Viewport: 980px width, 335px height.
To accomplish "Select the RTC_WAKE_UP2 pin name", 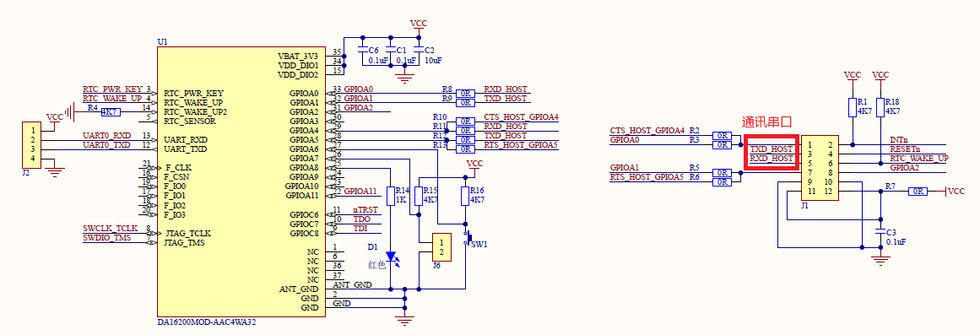I will 196,112.
